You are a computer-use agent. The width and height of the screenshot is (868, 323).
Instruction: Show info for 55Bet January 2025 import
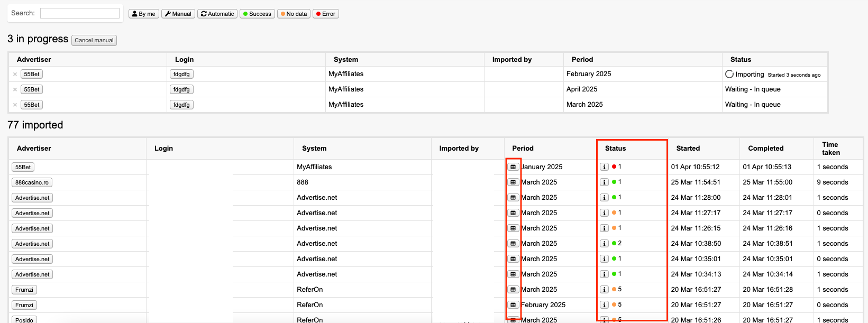[604, 167]
